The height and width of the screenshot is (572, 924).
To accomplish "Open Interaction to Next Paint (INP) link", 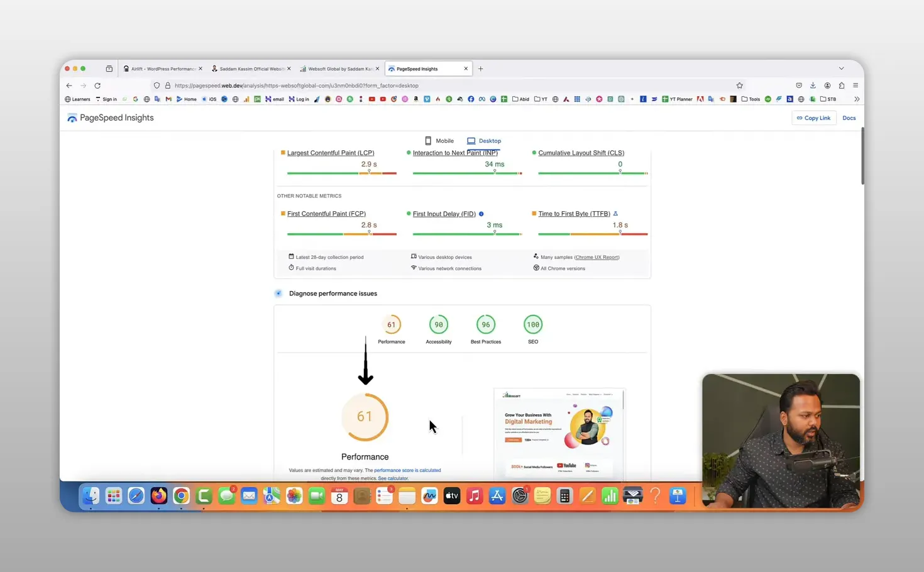I will click(x=455, y=153).
